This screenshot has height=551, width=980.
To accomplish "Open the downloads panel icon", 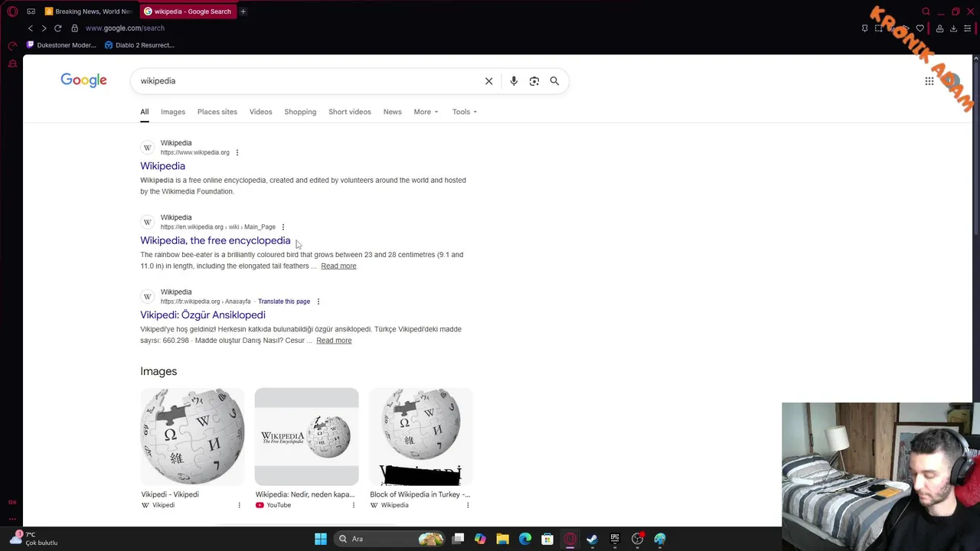I will coord(953,28).
